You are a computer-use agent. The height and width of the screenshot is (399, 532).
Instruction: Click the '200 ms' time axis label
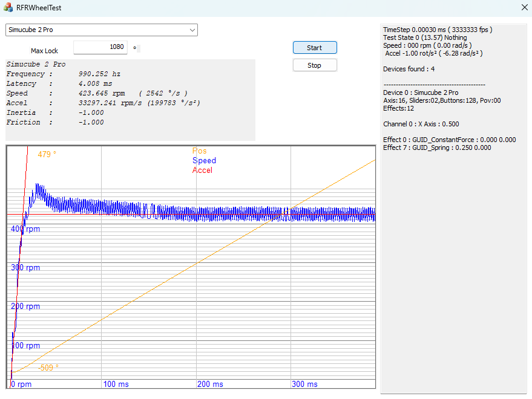click(211, 384)
